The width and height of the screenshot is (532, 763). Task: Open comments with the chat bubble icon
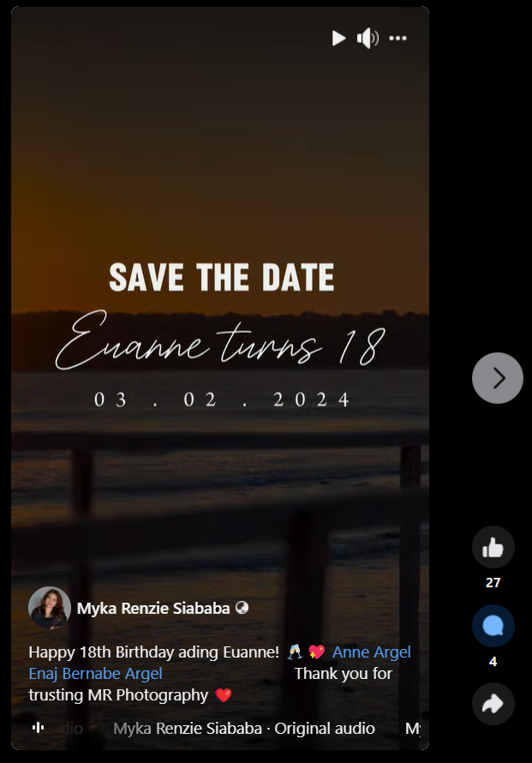pyautogui.click(x=493, y=626)
